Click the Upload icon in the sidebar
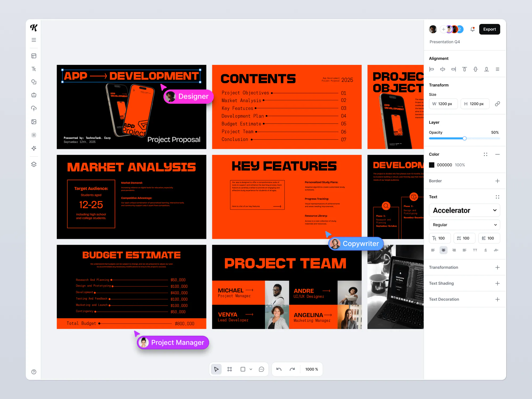This screenshot has width=532, height=399. pyautogui.click(x=34, y=108)
